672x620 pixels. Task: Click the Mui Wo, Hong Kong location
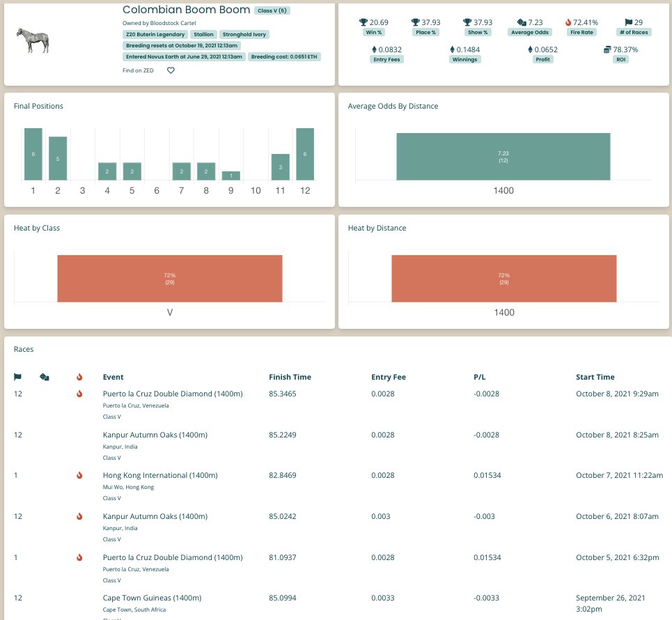[128, 487]
